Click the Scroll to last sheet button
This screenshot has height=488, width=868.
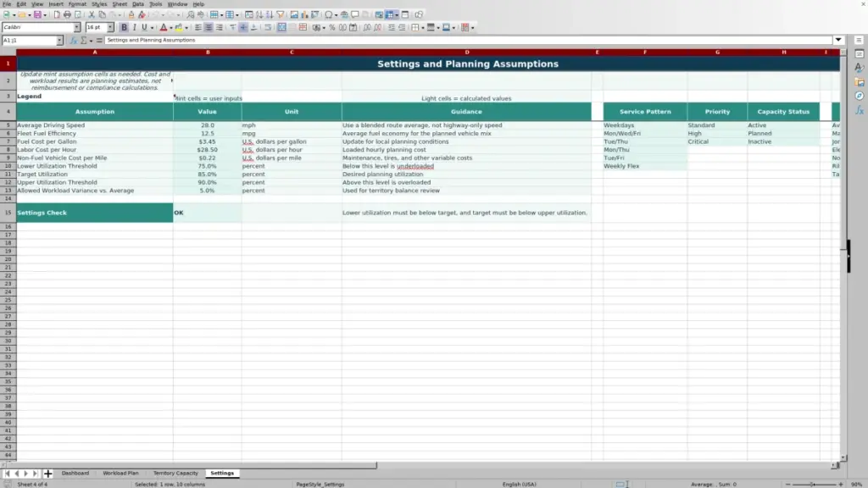[35, 473]
